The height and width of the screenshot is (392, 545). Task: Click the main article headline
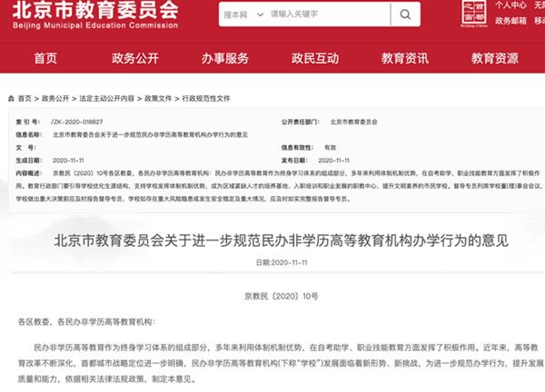(x=282, y=240)
